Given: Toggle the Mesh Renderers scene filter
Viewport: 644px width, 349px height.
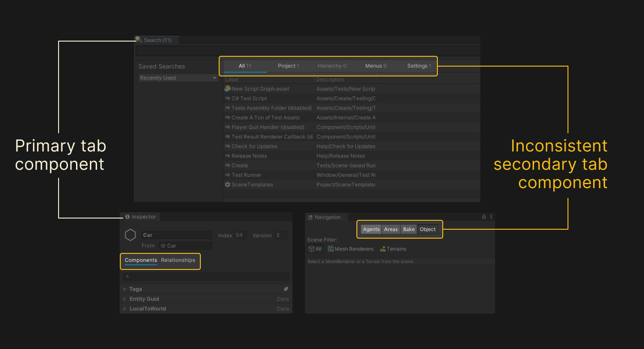Looking at the screenshot, I should pos(351,249).
